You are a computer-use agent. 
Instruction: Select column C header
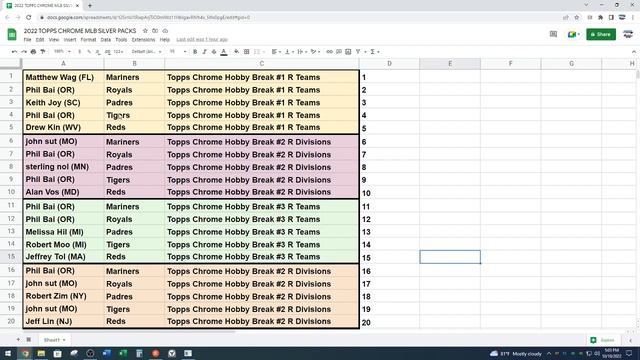click(x=262, y=64)
